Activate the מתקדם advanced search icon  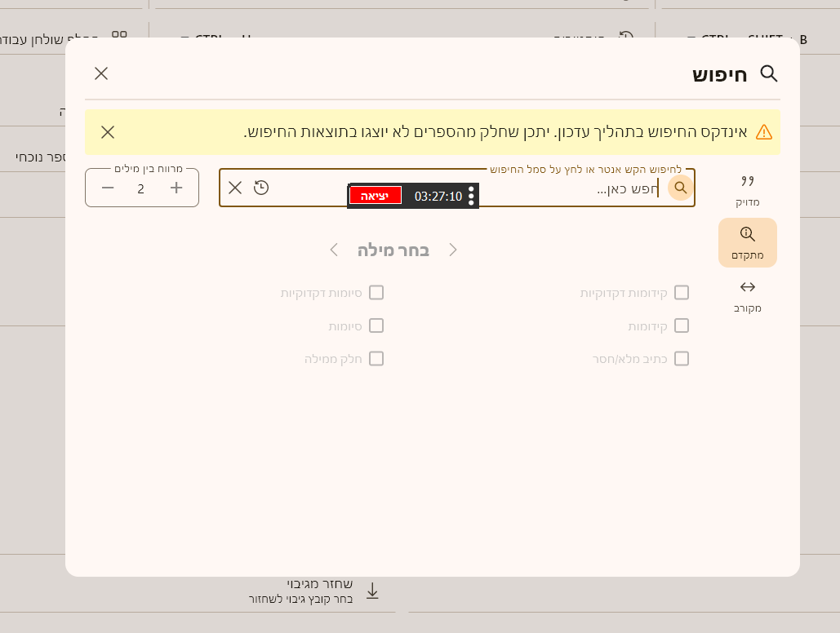(x=747, y=232)
